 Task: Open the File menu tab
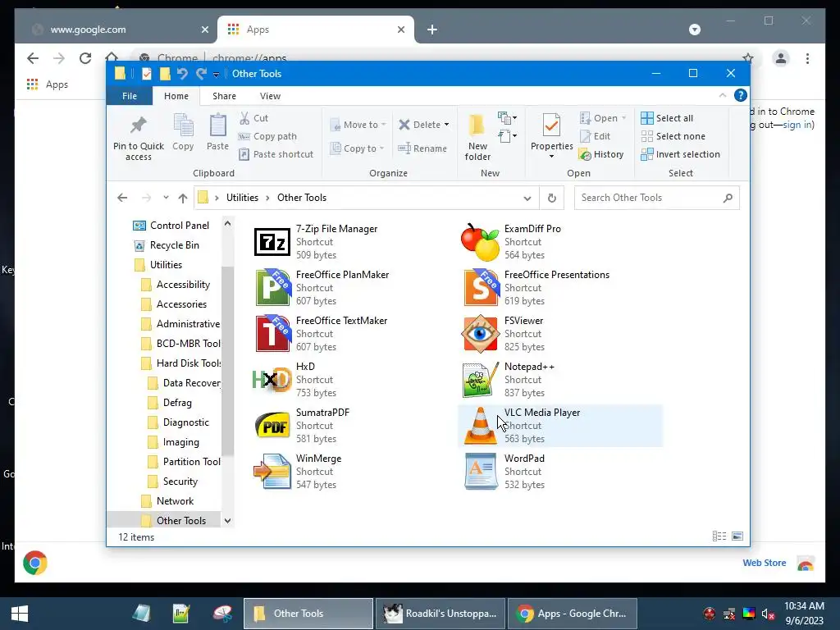pyautogui.click(x=130, y=96)
